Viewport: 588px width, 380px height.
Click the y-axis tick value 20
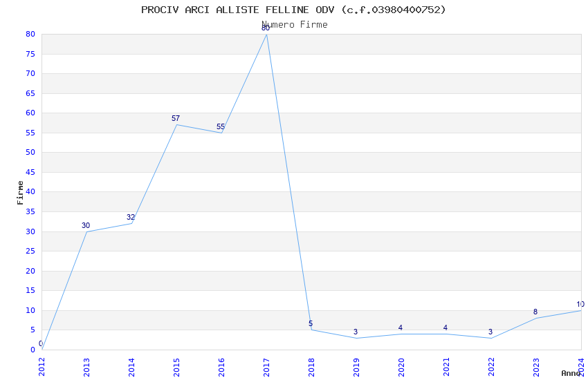click(x=30, y=271)
